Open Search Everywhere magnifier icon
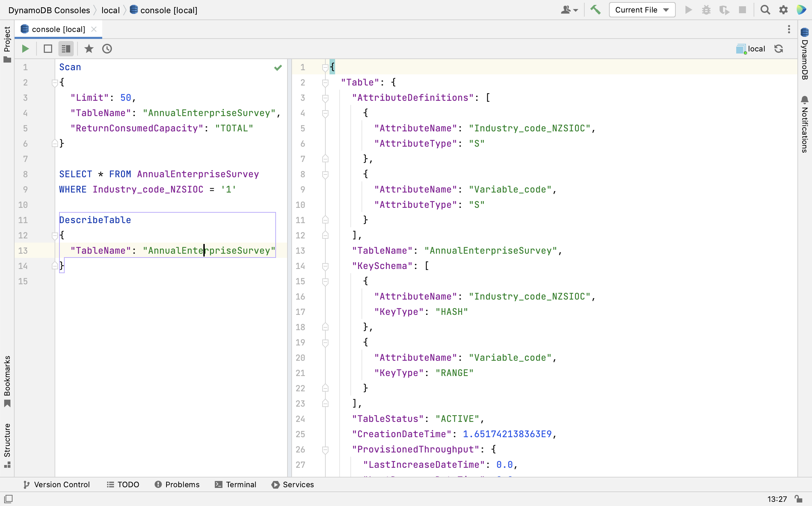Image resolution: width=812 pixels, height=506 pixels. (765, 10)
